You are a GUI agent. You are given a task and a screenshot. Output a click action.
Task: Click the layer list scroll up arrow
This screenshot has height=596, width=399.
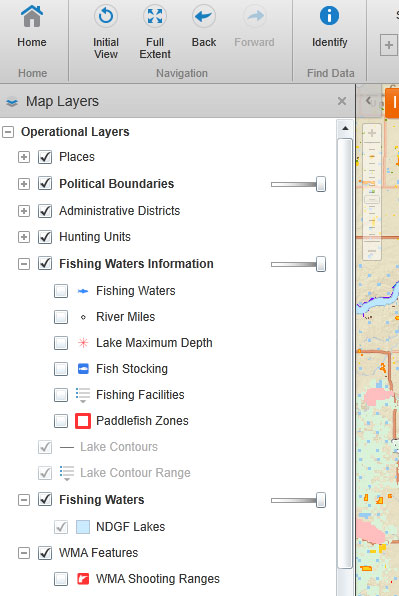(x=345, y=128)
